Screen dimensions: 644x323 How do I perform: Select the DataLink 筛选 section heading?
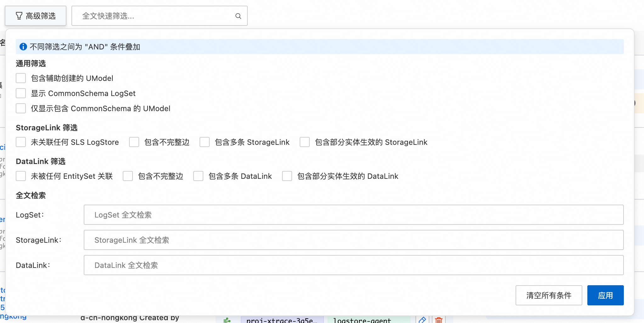(x=41, y=161)
